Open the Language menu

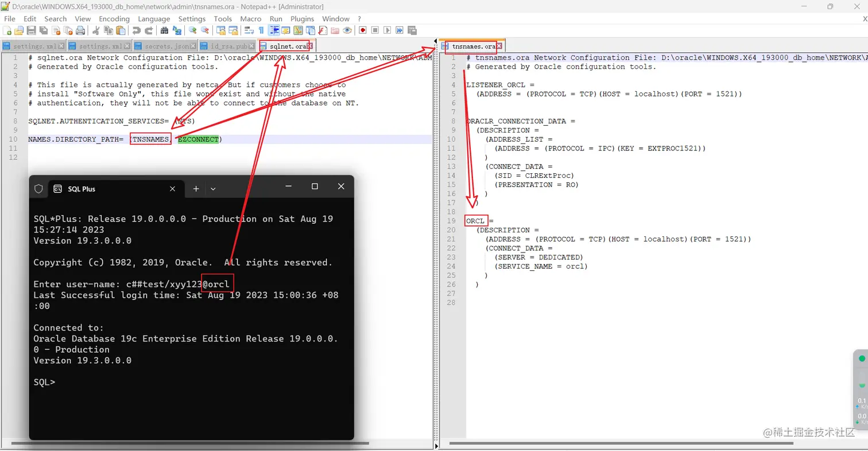[x=154, y=19]
